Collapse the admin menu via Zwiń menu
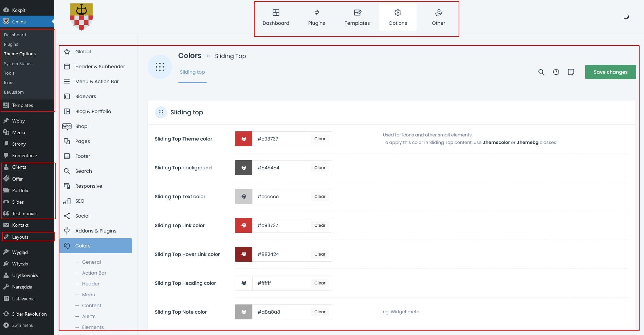 (x=27, y=325)
